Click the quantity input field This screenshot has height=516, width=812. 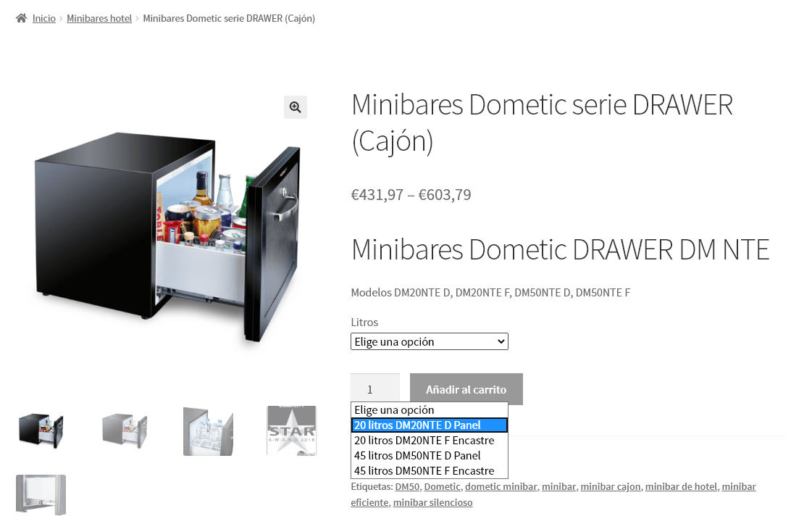point(375,389)
